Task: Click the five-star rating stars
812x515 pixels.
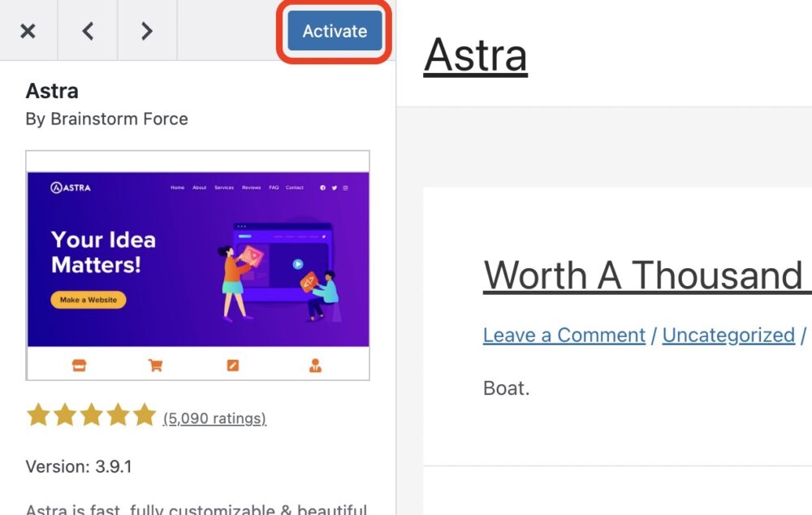Action: (91, 415)
